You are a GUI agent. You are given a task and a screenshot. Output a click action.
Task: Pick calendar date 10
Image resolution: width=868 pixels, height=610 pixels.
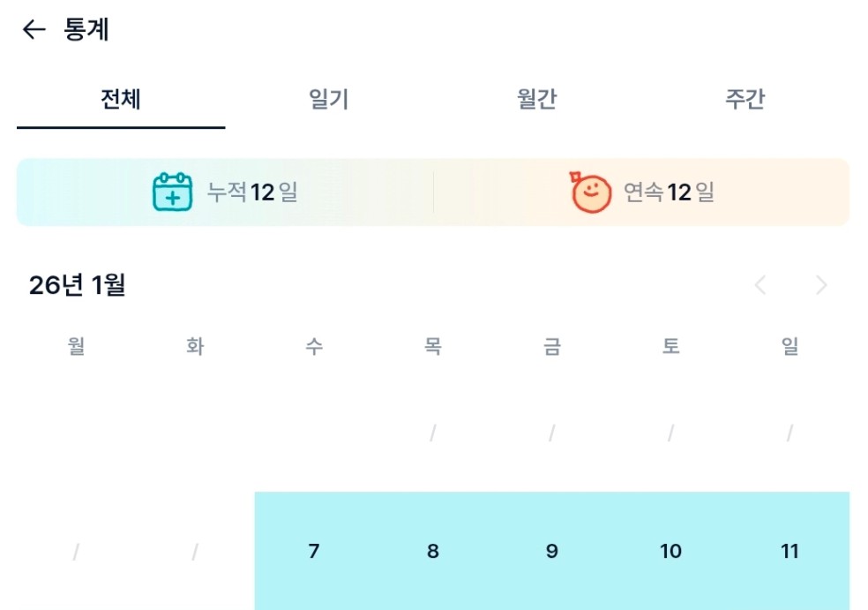point(670,552)
